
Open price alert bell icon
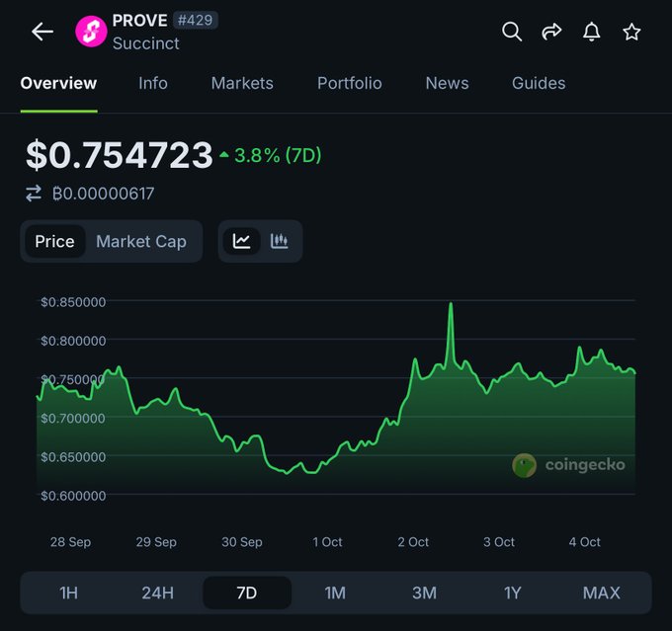click(x=592, y=32)
